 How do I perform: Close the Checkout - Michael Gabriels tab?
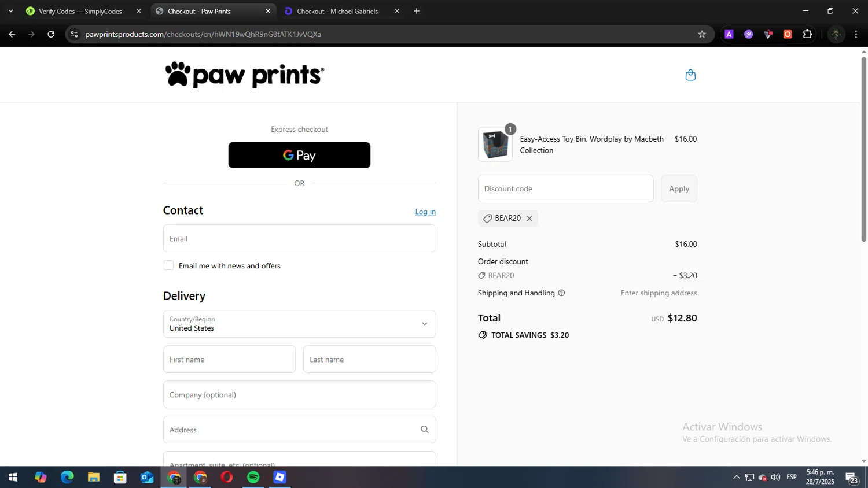pos(397,11)
